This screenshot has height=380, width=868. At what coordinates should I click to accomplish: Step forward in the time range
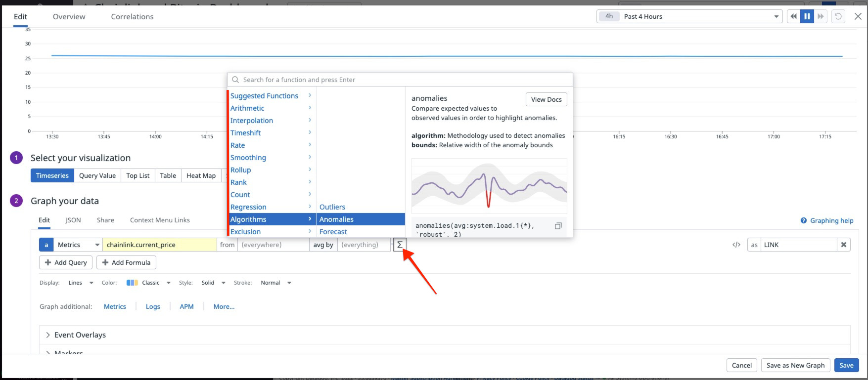pyautogui.click(x=821, y=16)
